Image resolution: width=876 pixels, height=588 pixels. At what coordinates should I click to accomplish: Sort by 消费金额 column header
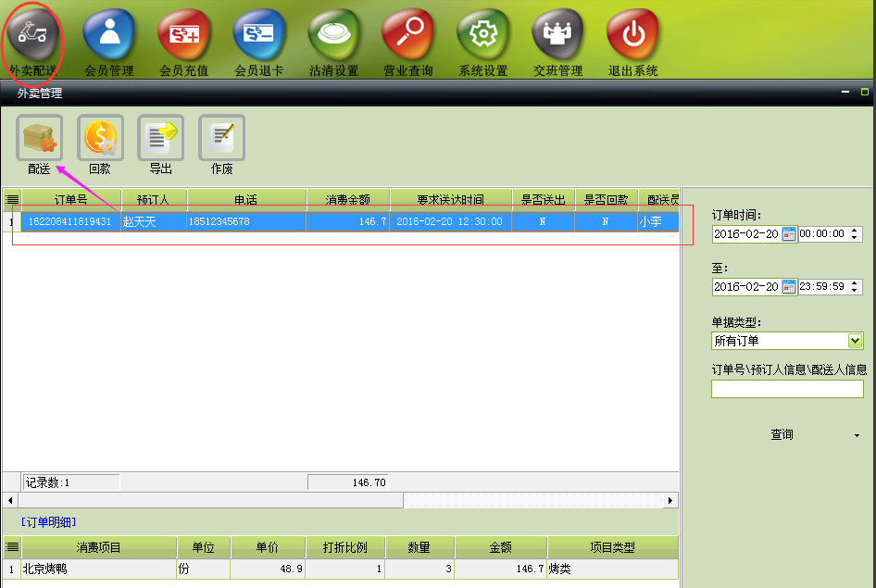348,199
